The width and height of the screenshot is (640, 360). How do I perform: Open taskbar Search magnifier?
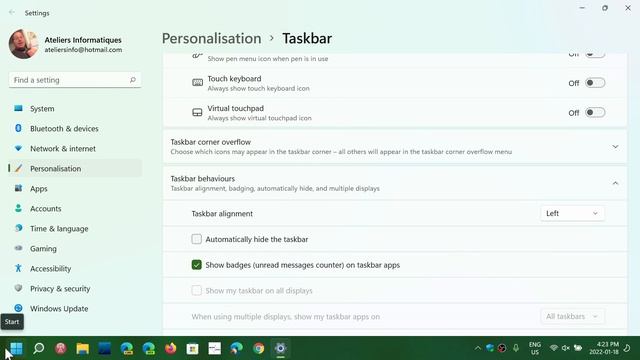click(x=39, y=348)
